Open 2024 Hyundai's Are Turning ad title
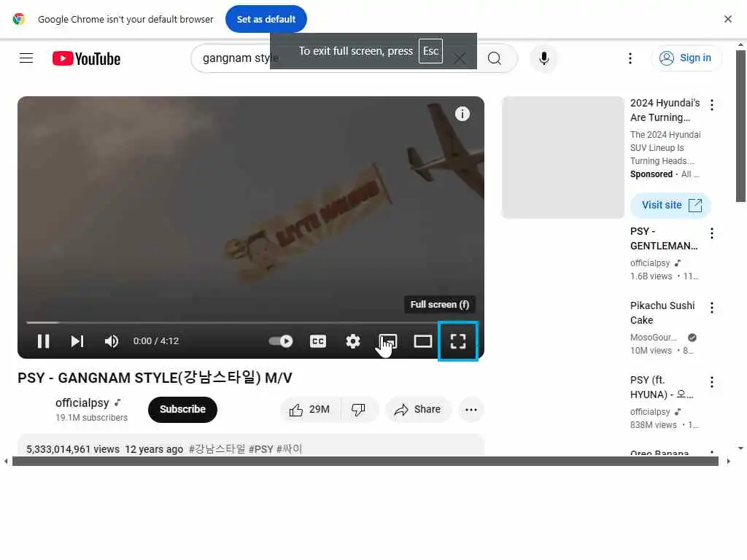The width and height of the screenshot is (747, 560). point(665,110)
